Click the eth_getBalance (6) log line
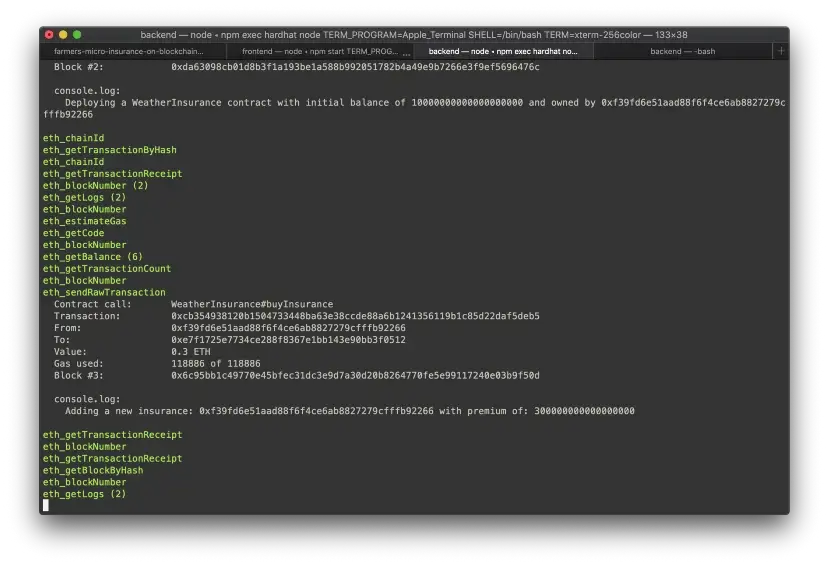The width and height of the screenshot is (828, 566). [93, 257]
